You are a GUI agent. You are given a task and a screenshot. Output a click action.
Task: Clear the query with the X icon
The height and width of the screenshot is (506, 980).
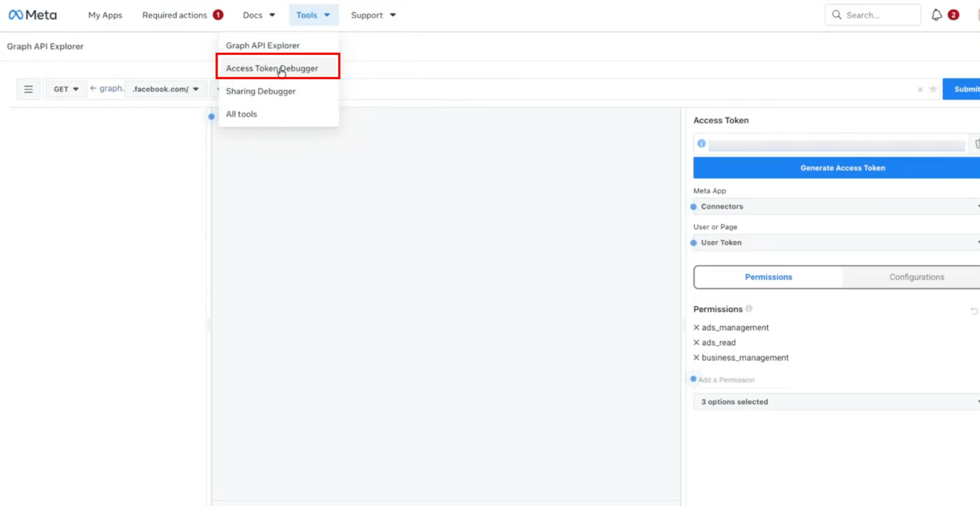point(920,89)
